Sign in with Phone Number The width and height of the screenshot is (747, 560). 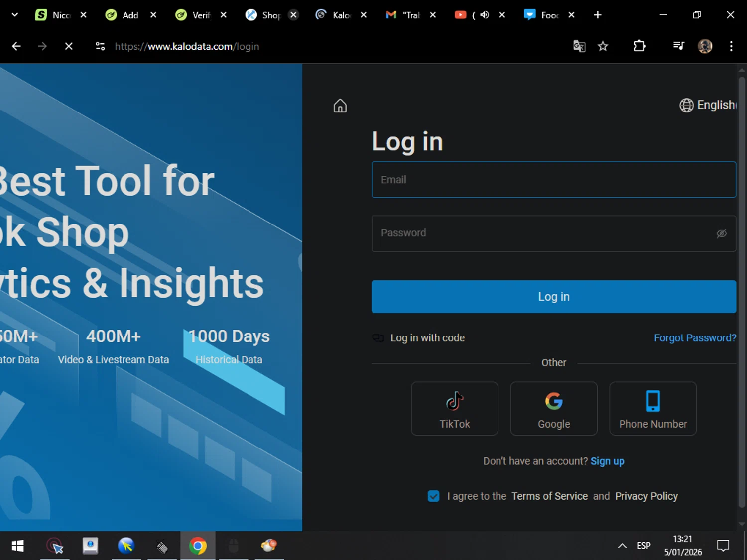click(x=653, y=409)
